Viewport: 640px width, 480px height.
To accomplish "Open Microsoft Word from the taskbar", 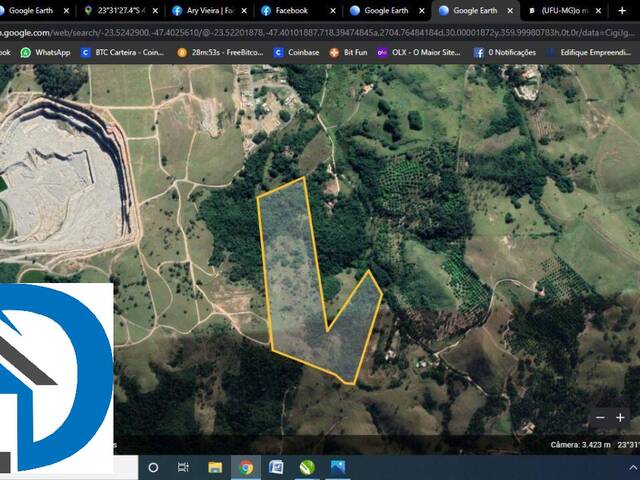I will click(276, 467).
